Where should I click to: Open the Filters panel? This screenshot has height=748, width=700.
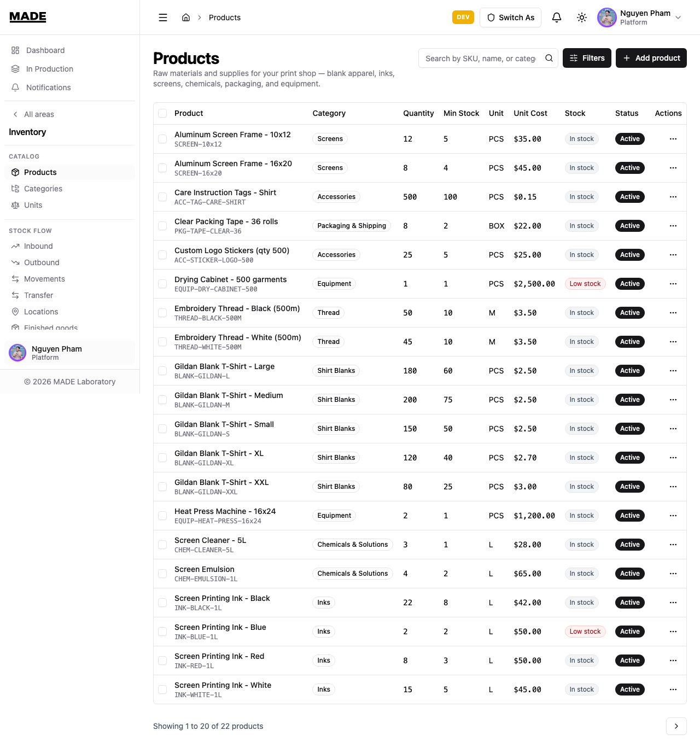pos(587,58)
